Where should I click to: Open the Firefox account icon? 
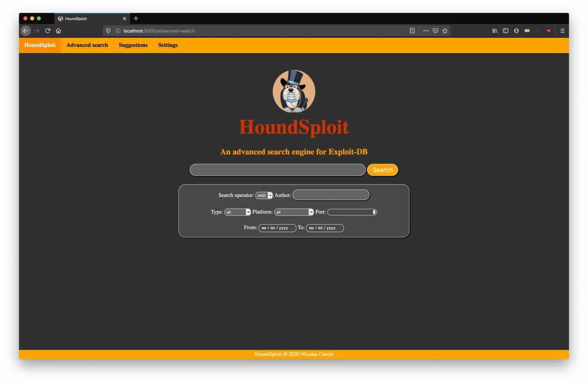[516, 31]
